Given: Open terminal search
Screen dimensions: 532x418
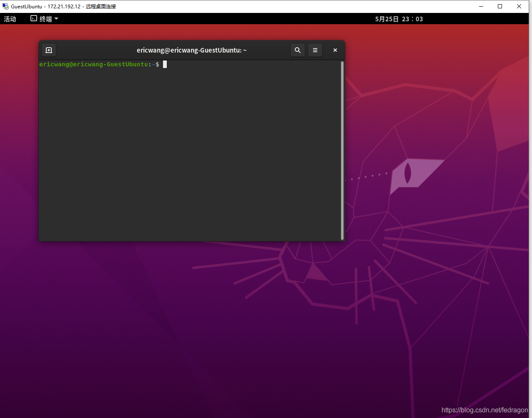Looking at the screenshot, I should pyautogui.click(x=298, y=50).
